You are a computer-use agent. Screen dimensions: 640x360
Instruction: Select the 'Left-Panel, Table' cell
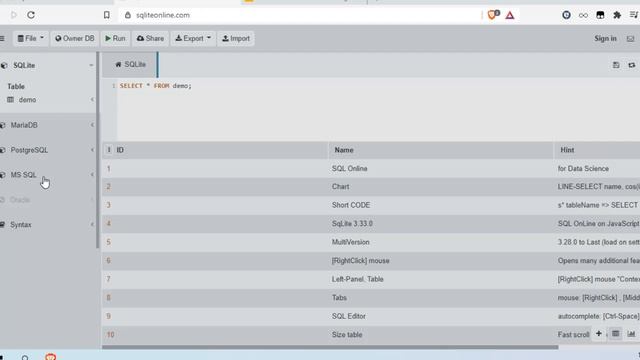coord(357,279)
